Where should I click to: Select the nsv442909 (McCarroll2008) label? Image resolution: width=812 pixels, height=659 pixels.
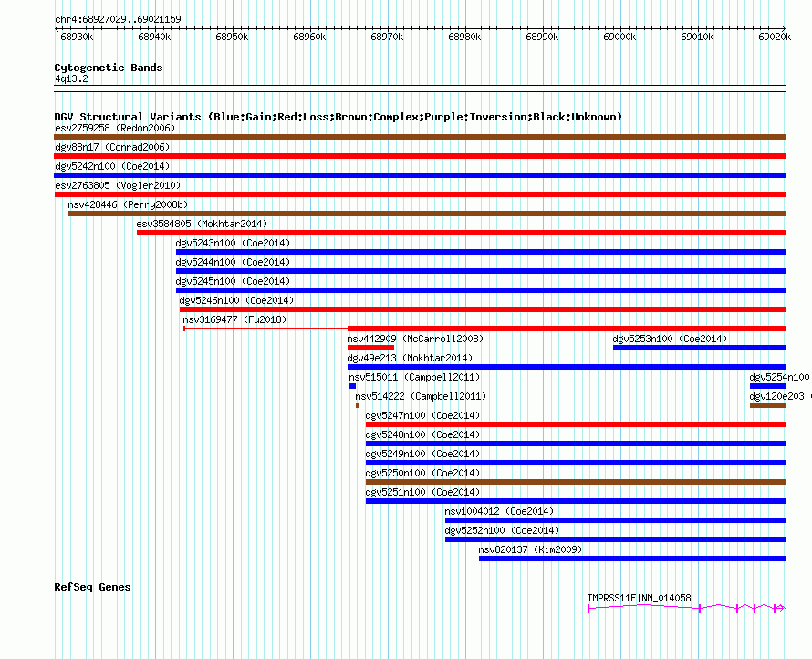click(x=415, y=339)
